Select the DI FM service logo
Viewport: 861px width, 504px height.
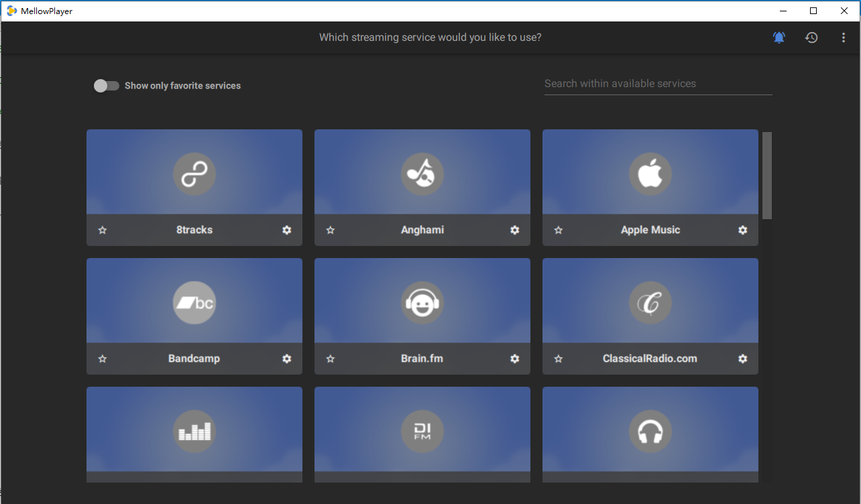coord(422,432)
